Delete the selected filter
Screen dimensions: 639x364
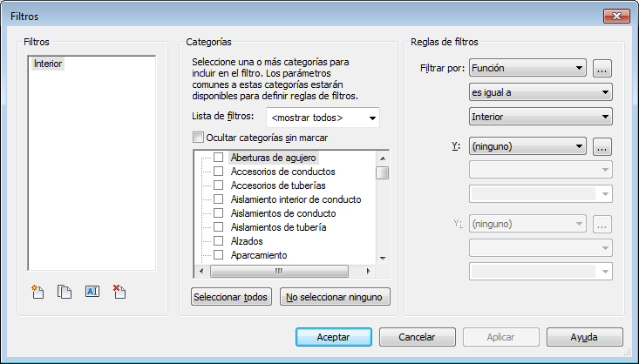[x=119, y=293]
